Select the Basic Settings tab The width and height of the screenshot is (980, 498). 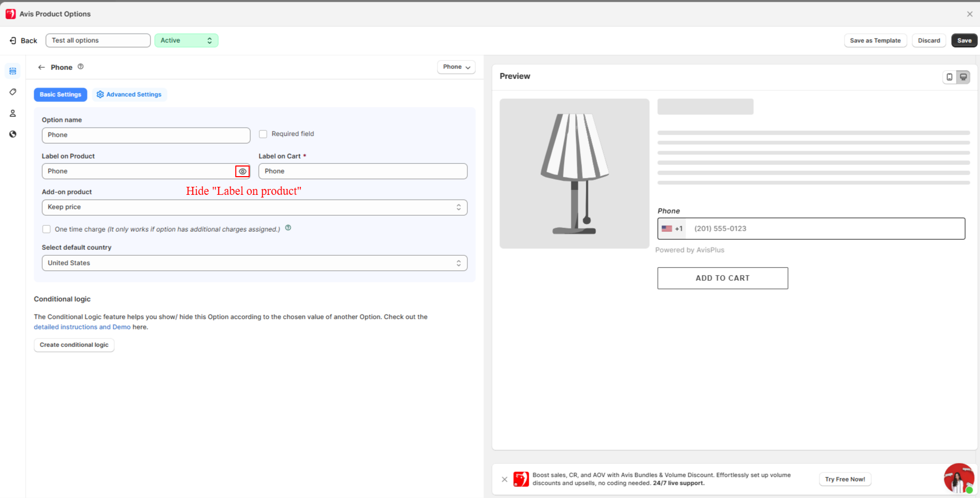(60, 94)
